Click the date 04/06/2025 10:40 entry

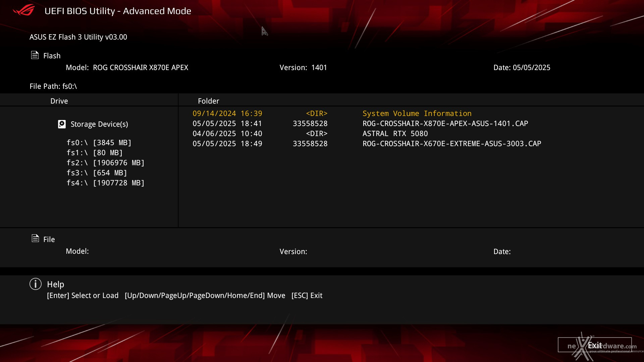point(227,134)
